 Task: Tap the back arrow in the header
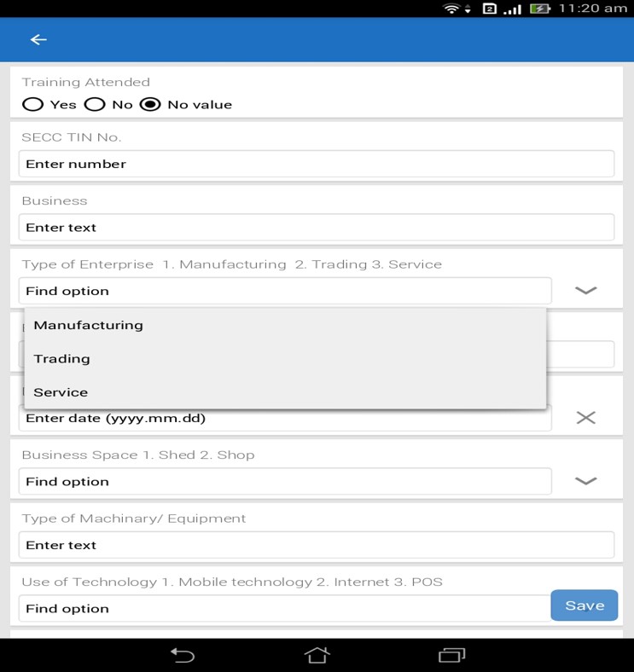click(x=38, y=39)
